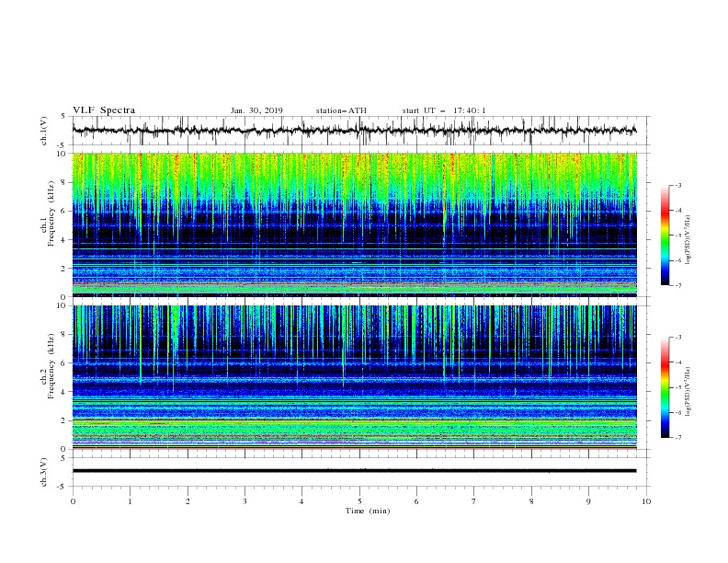Viewport: 728px width, 563px height.
Task: Click the "start UT = 17:40:1" header text
Action: point(443,110)
